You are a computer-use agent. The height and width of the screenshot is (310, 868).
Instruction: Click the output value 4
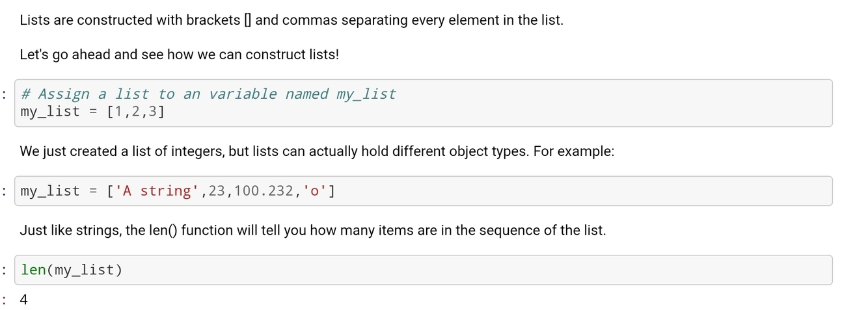tap(24, 300)
